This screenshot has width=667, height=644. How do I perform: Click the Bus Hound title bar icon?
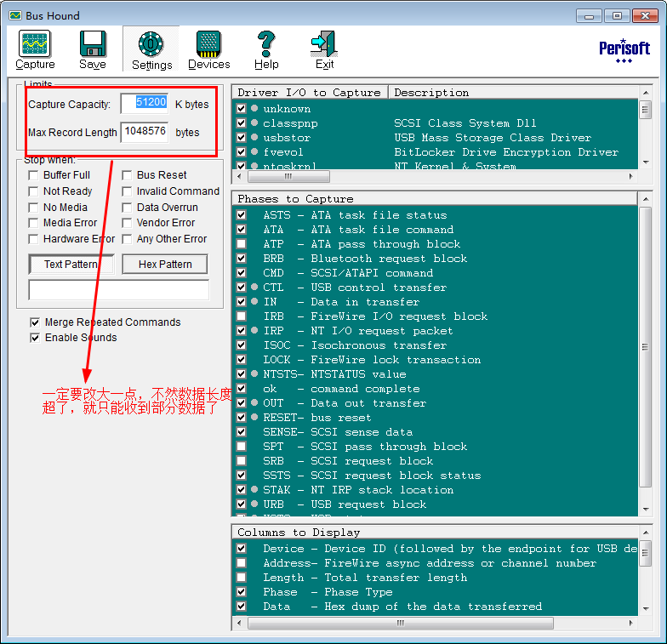tap(15, 15)
